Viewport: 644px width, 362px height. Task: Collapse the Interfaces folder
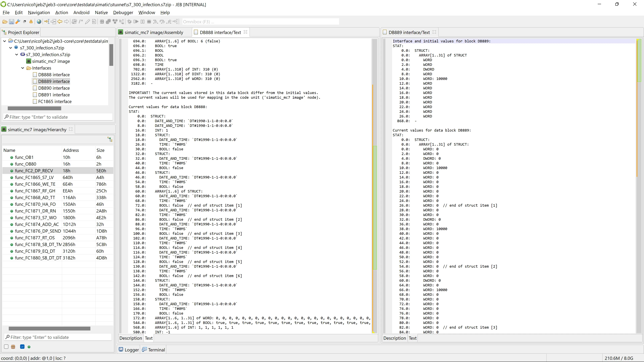(x=22, y=68)
